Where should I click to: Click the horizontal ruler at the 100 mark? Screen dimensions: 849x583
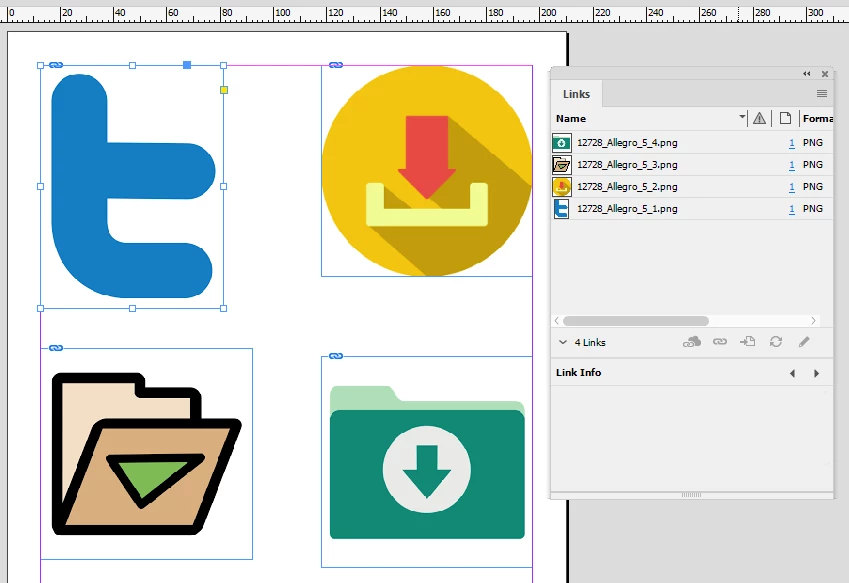pyautogui.click(x=274, y=13)
